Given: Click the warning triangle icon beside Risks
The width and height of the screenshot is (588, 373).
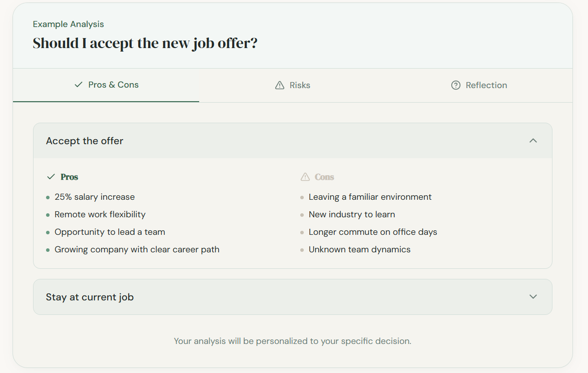Looking at the screenshot, I should 279,85.
